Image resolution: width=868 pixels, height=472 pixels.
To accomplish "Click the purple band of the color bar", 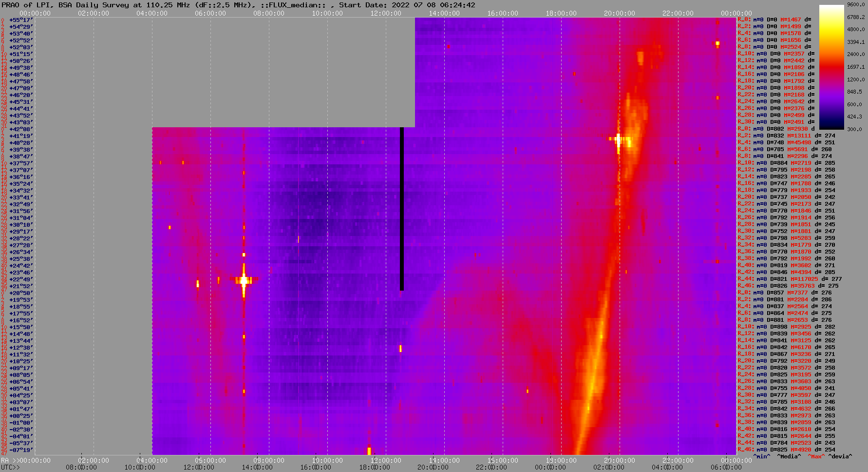I will tap(831, 95).
